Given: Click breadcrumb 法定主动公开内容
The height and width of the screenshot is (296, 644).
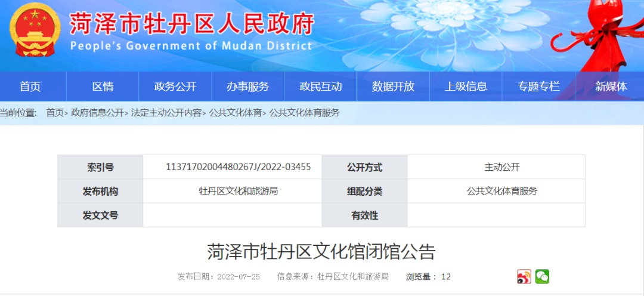Looking at the screenshot, I should 166,113.
